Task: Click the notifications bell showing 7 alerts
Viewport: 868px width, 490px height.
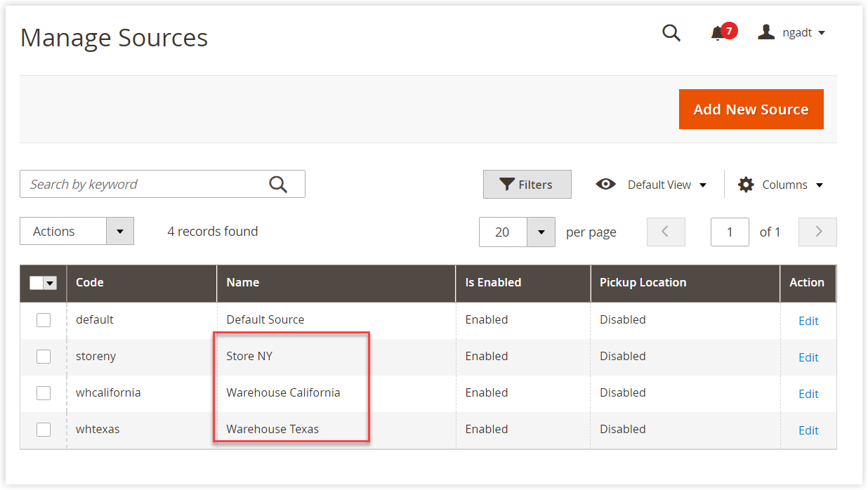Action: [718, 33]
